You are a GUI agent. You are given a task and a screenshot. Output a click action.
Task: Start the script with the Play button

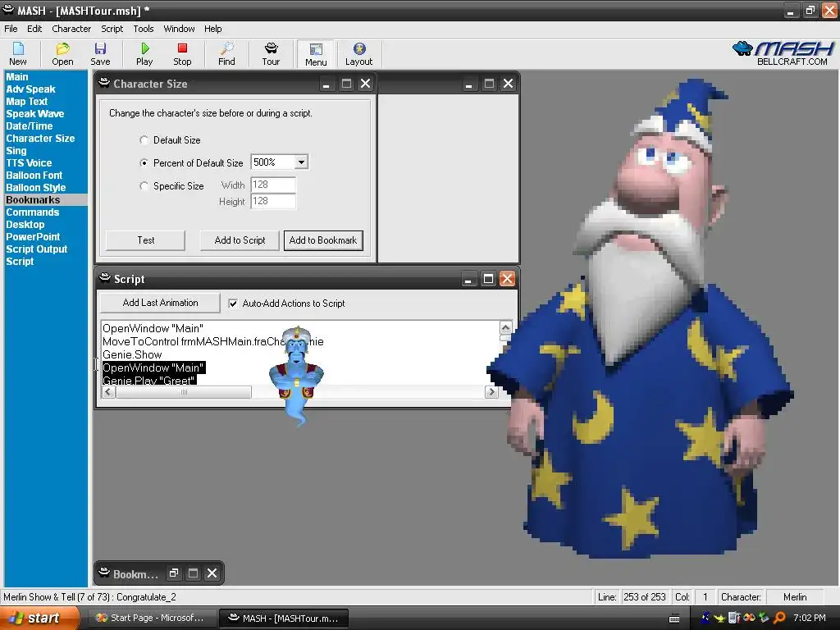(x=144, y=54)
